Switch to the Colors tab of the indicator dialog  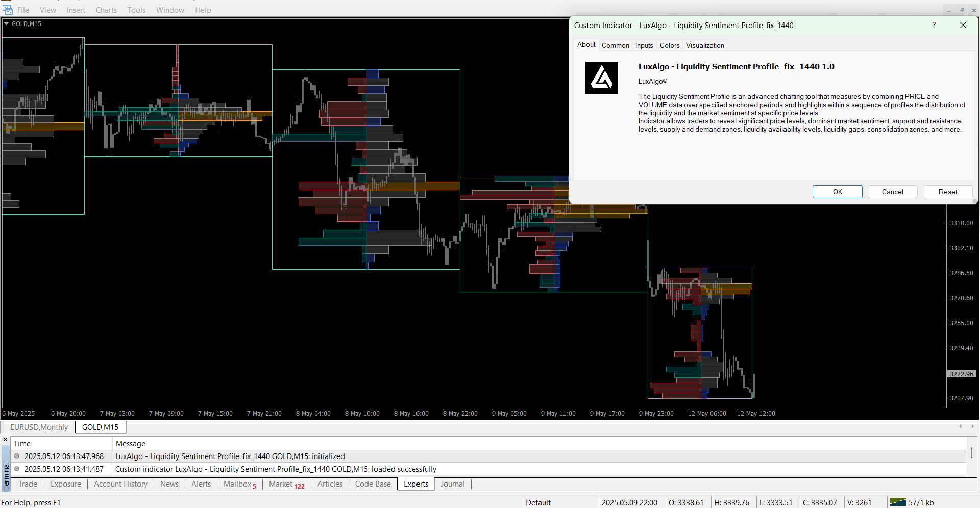tap(669, 45)
